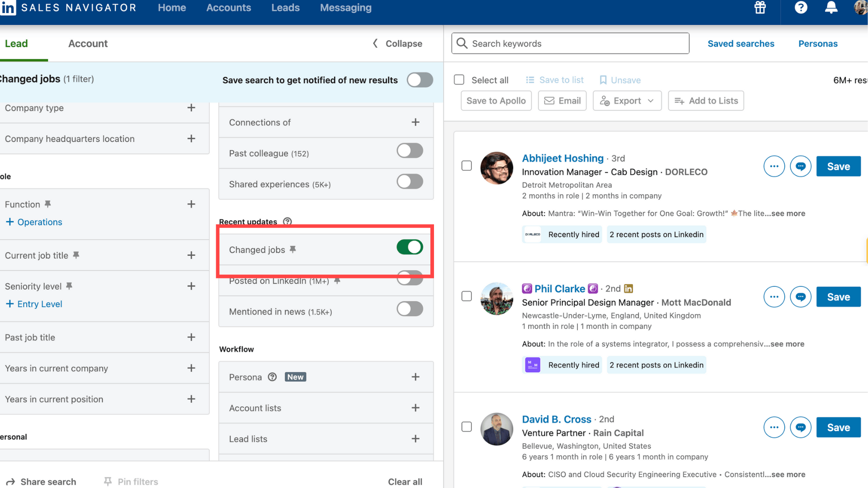Open Saved searches

[x=741, y=43]
